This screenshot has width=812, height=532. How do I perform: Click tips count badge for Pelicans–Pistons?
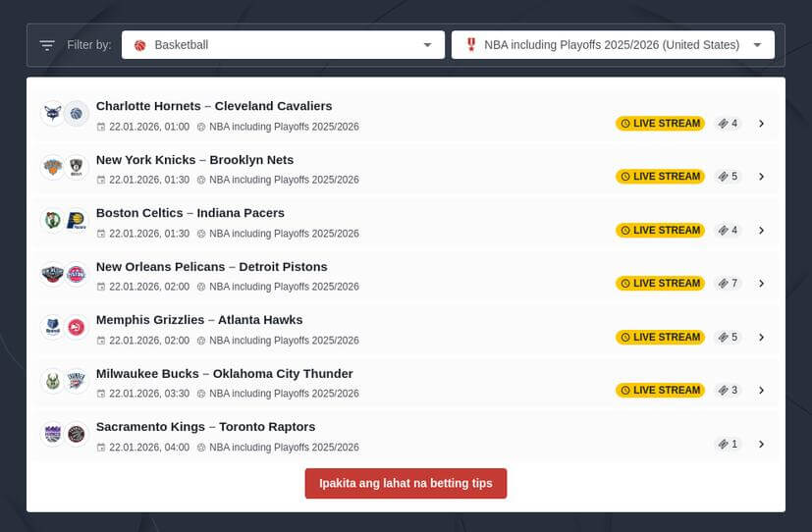[728, 284]
